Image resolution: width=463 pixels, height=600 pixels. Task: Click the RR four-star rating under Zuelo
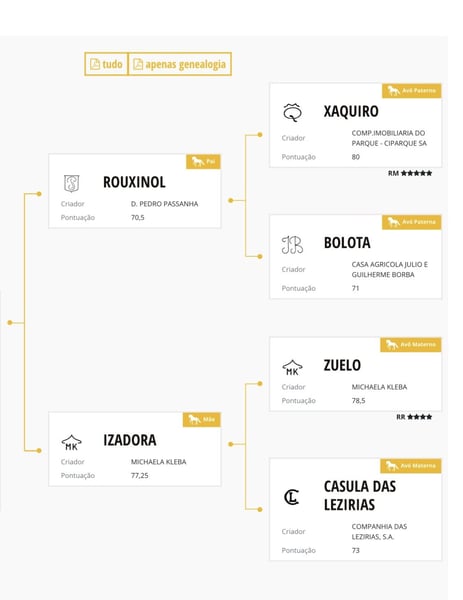(414, 417)
